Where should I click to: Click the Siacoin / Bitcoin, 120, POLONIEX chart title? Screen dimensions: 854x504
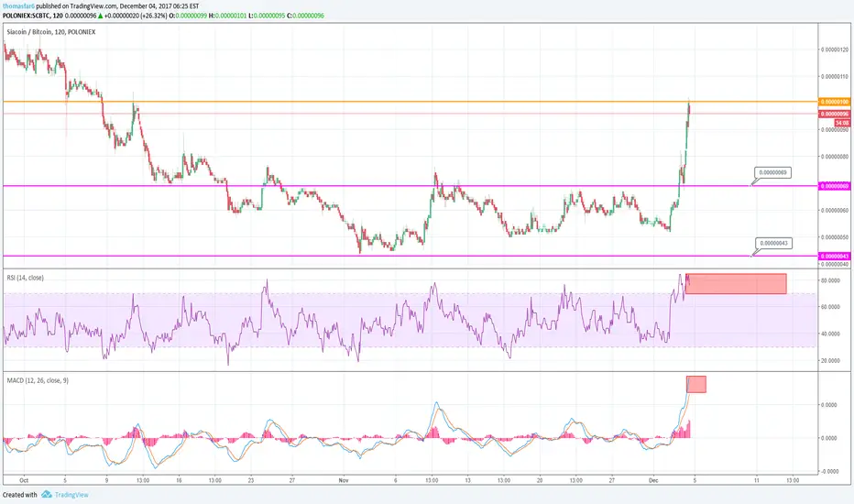coord(51,32)
